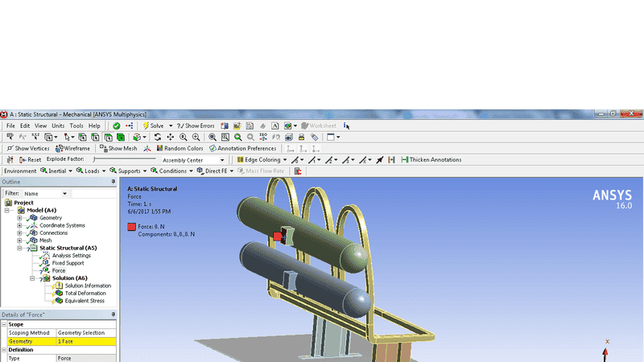644x362 pixels.
Task: Click the Annotation Preferences button
Action: tap(242, 148)
